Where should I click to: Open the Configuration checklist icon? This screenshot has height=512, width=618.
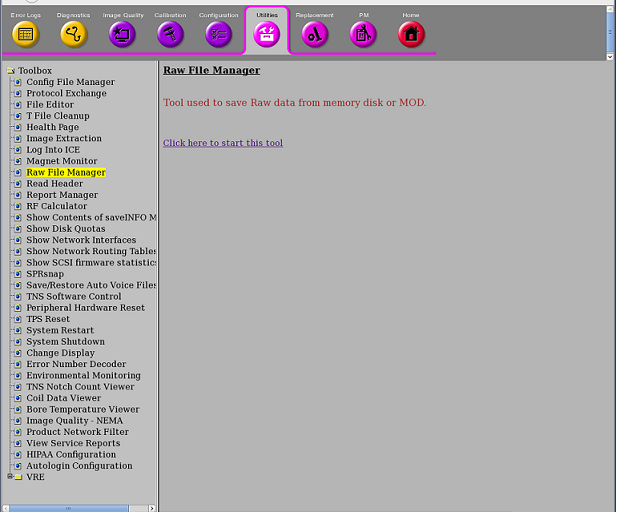coord(218,34)
